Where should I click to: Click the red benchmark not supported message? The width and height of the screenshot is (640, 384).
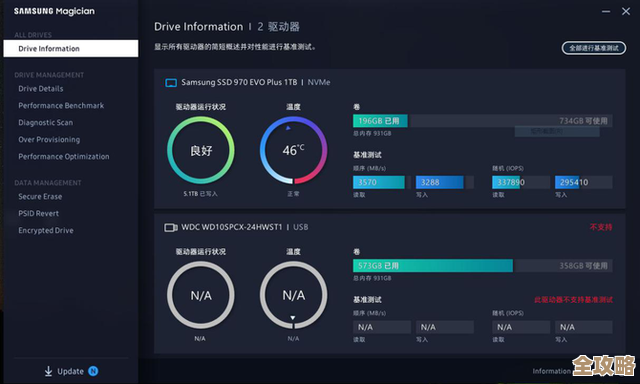573,300
